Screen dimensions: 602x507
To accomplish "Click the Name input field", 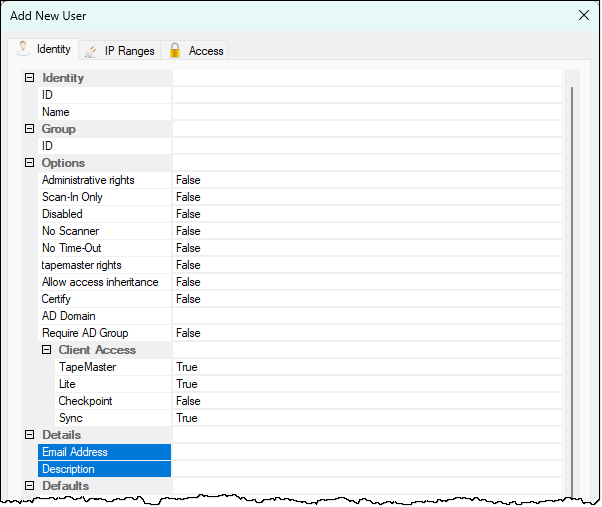I will pos(366,112).
